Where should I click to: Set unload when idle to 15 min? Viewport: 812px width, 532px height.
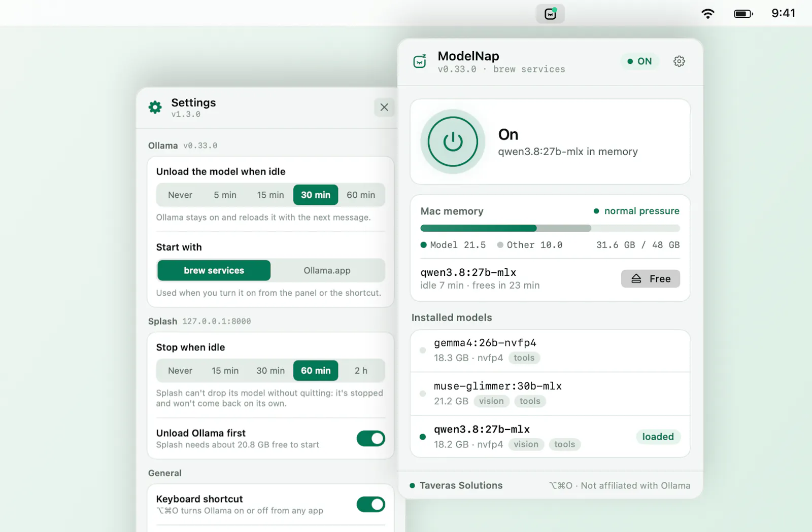pyautogui.click(x=270, y=195)
